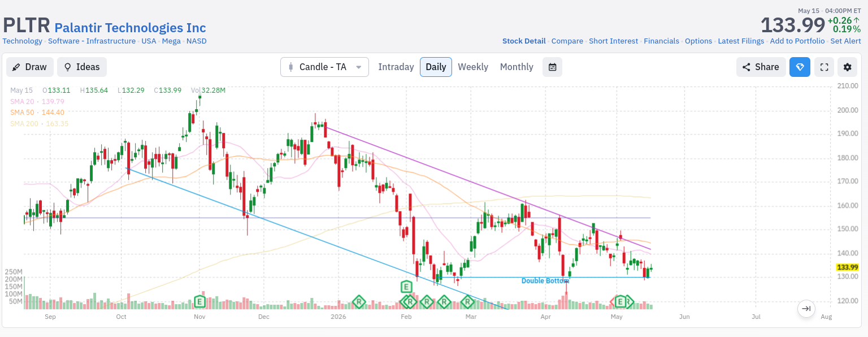This screenshot has width=868, height=337.
Task: Click the raised E earnings marker in February
Action: click(x=406, y=286)
